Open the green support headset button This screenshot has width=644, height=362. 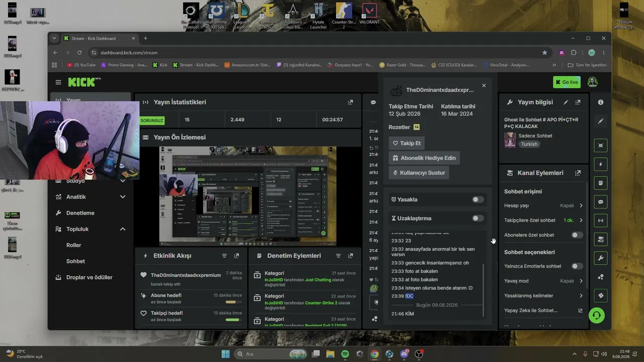coord(597,315)
